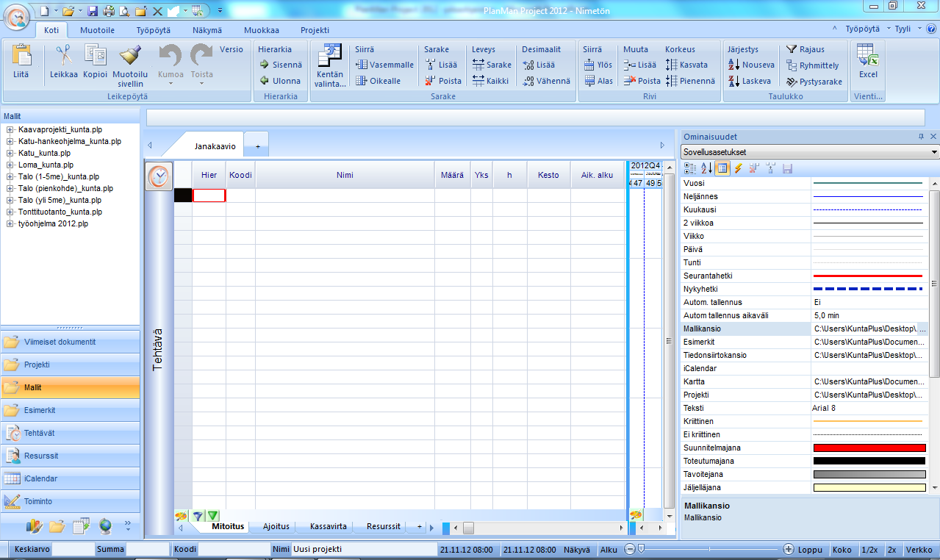Click the Liitä (paste) icon
Viewport: 940px width, 560px height.
tap(21, 56)
